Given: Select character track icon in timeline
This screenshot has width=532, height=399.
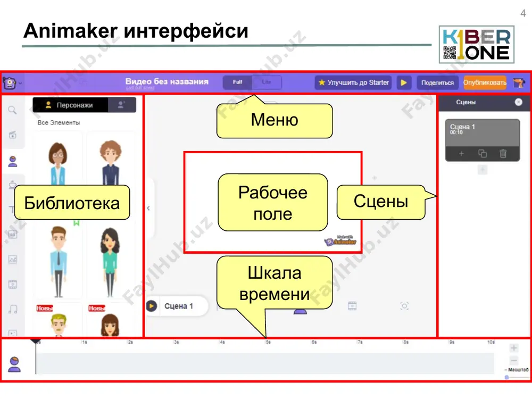Looking at the screenshot, I should [14, 364].
